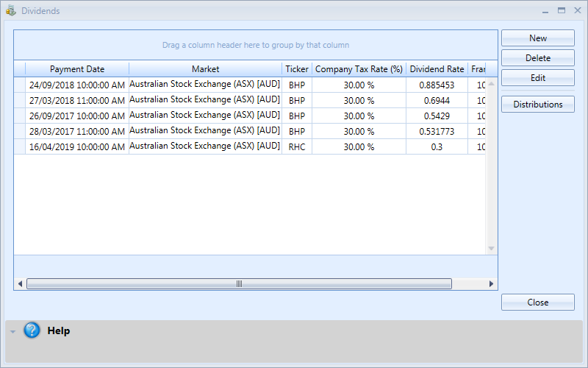Open Distributions for the dividend
Viewport: 588px width, 368px height.
click(538, 104)
